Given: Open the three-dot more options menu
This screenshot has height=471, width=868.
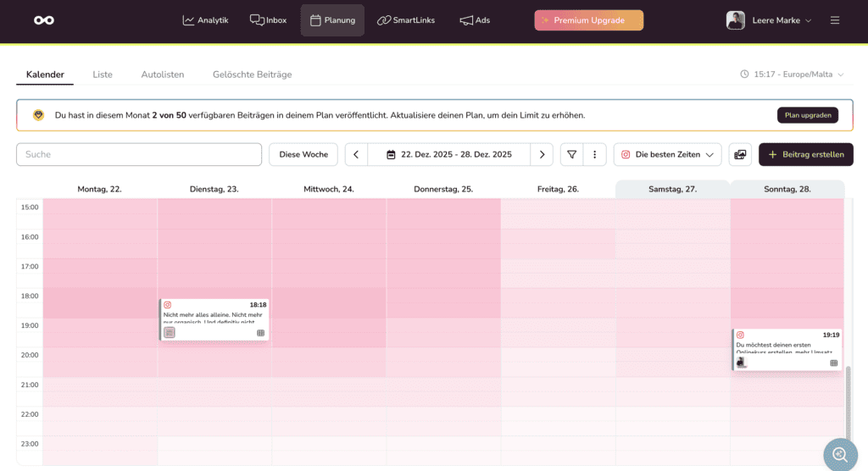Looking at the screenshot, I should (x=594, y=154).
